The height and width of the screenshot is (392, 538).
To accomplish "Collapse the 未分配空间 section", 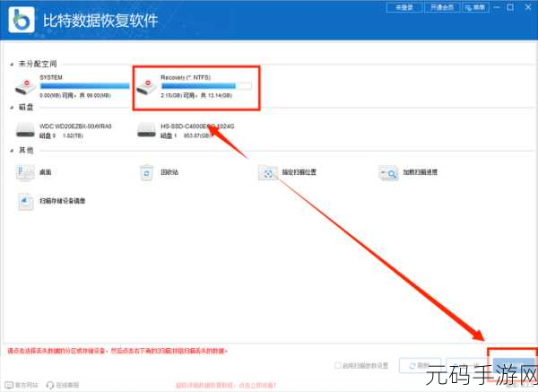I will 12,65.
